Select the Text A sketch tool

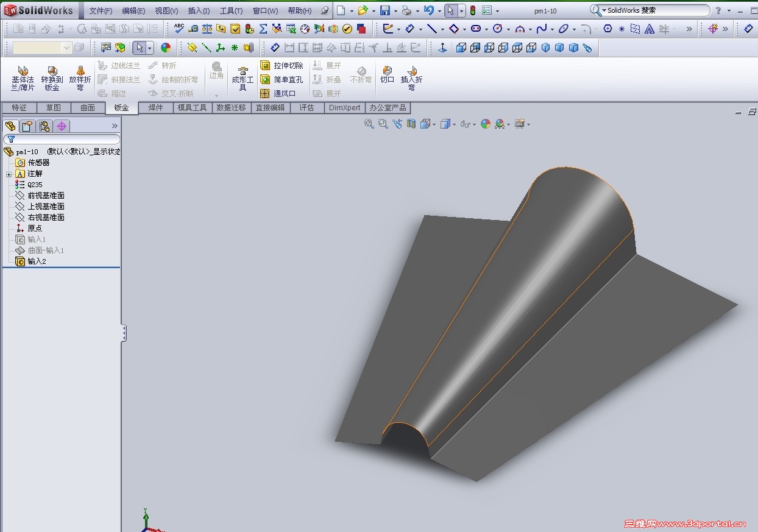point(650,29)
